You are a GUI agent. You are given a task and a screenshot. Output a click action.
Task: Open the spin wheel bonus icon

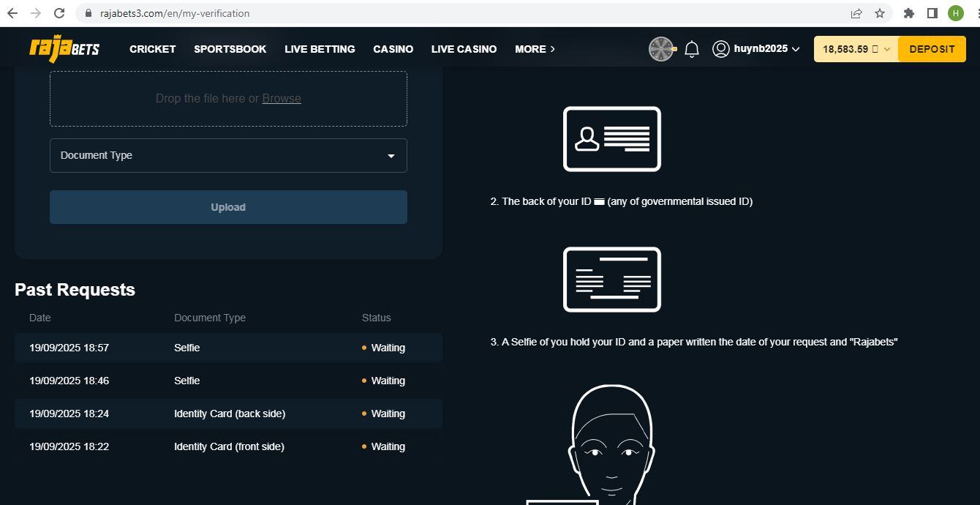[x=661, y=49]
